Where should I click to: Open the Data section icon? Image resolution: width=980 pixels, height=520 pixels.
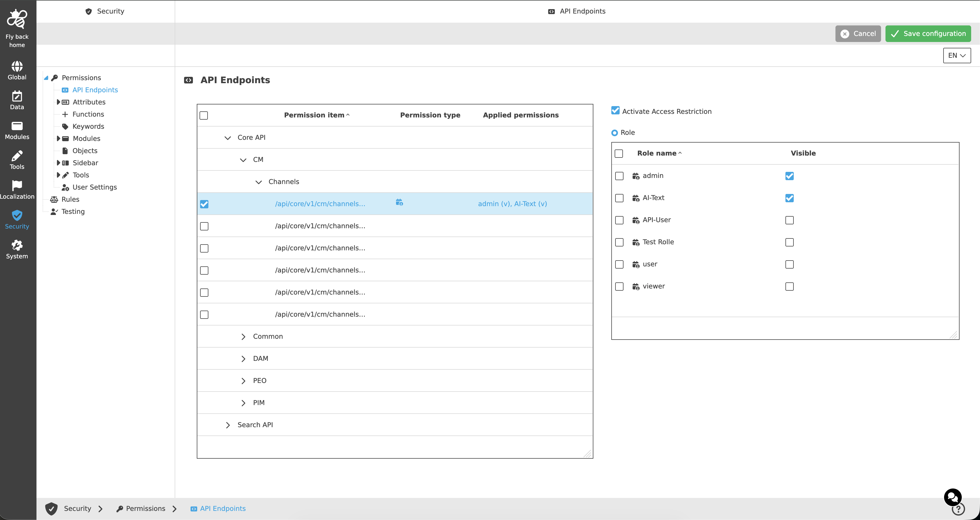pos(17,96)
